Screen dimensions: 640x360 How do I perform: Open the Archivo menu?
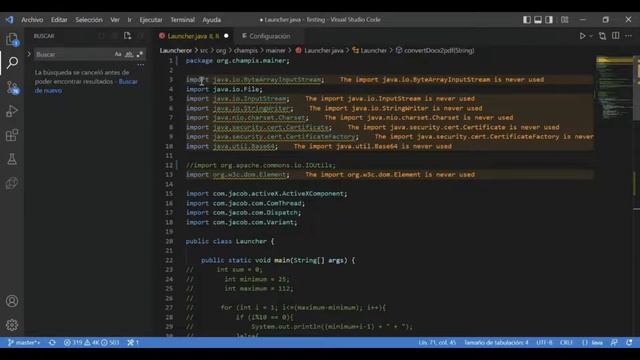32,20
